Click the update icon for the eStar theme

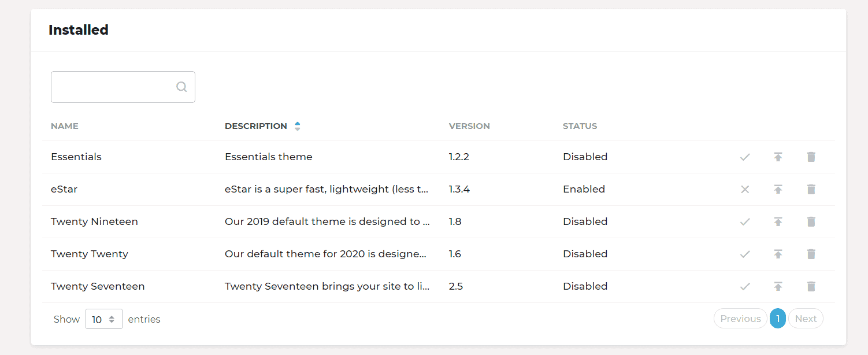coord(778,189)
